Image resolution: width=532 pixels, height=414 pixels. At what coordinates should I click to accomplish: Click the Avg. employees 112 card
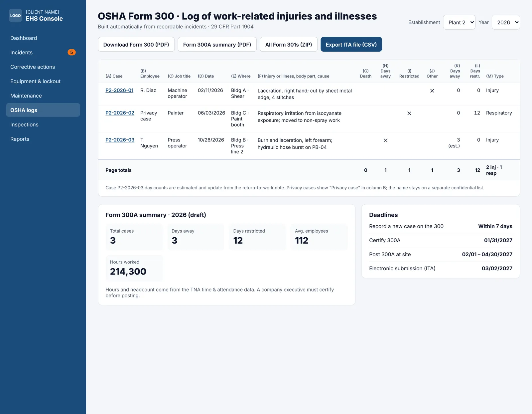319,237
